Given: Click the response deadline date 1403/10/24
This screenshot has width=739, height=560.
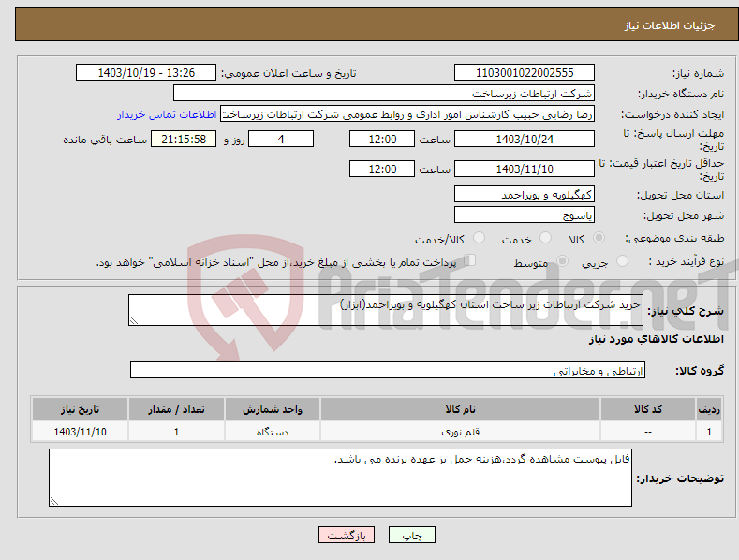Looking at the screenshot, I should (x=525, y=139).
